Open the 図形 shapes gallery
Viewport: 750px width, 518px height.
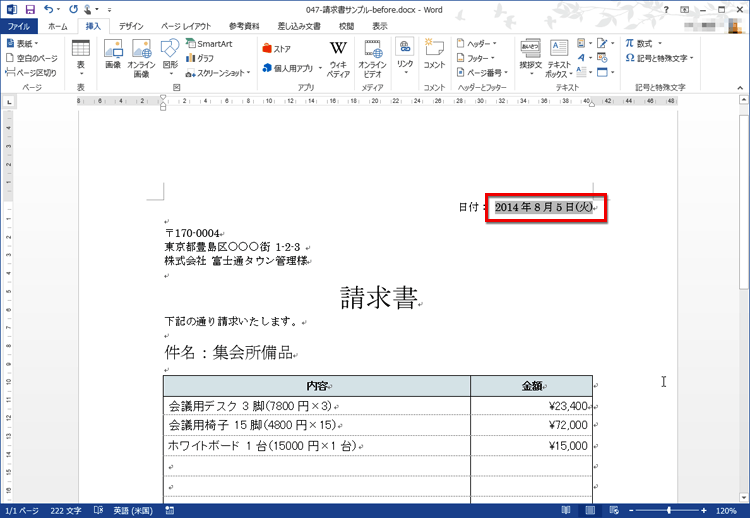tap(170, 57)
